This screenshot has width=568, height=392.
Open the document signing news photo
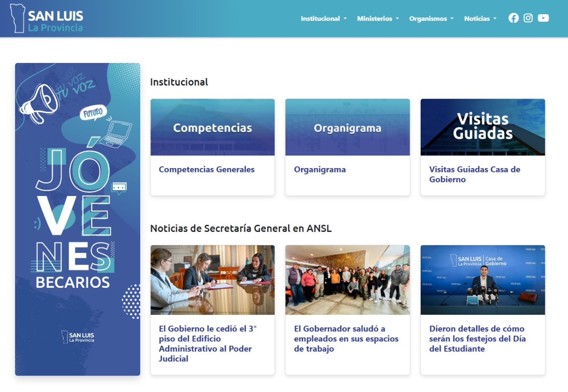click(x=213, y=280)
